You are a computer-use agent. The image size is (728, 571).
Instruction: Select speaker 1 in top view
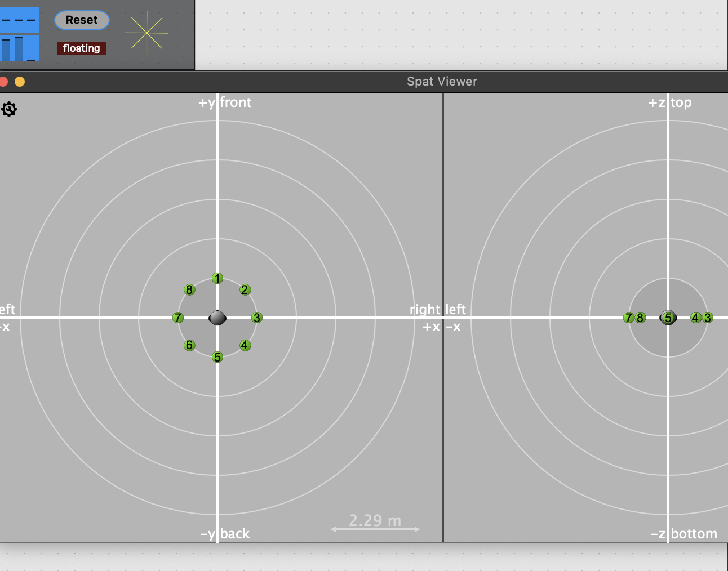pos(217,278)
